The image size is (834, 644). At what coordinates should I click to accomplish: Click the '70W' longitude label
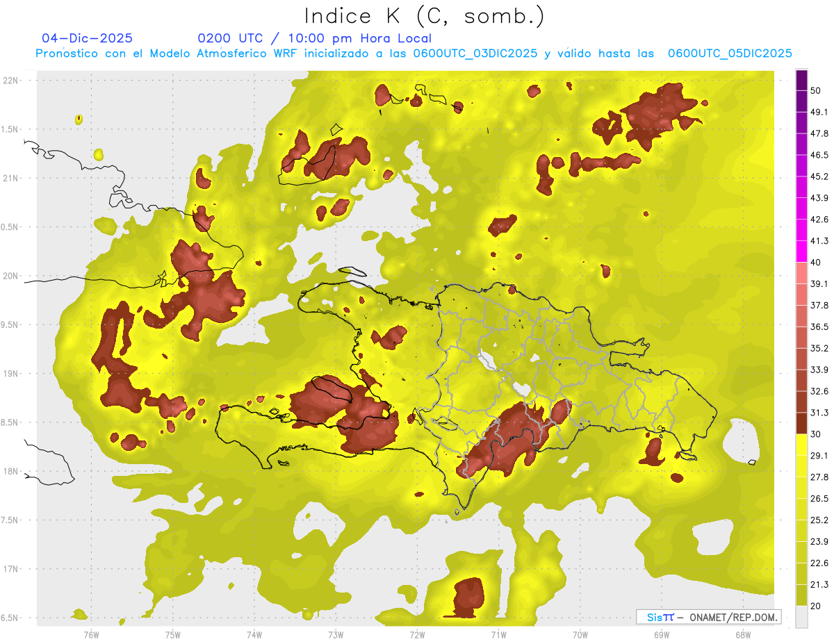580,634
